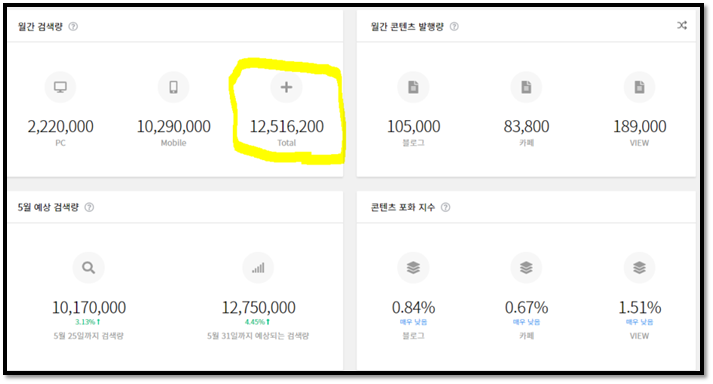Image resolution: width=713 pixels, height=384 pixels.
Task: Select the 10,290,000 Mobile search value
Action: [174, 126]
